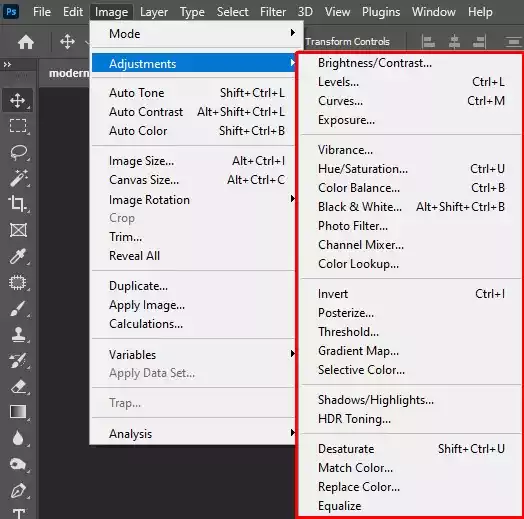Select the Crop tool
Screen dimensions: 524x519
click(18, 204)
